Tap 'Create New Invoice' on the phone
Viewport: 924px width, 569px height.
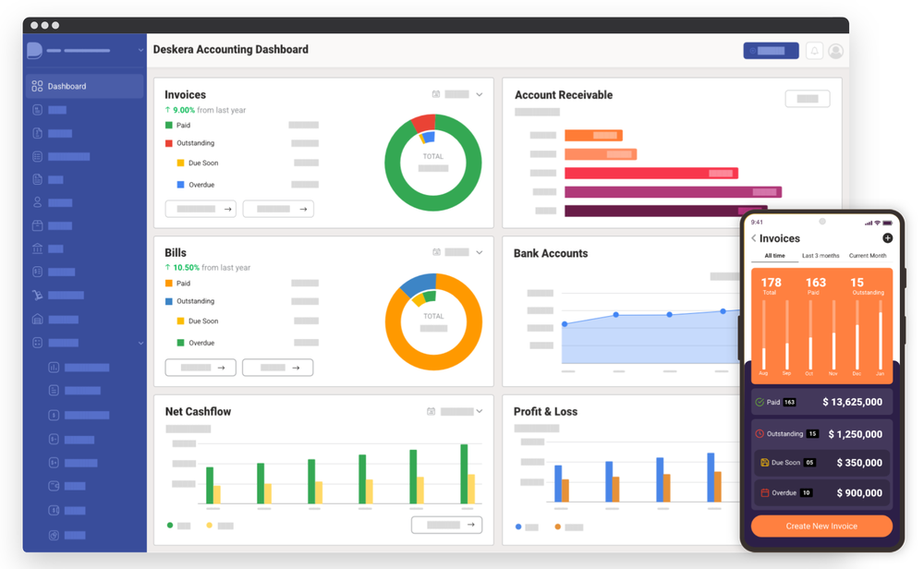coord(821,526)
